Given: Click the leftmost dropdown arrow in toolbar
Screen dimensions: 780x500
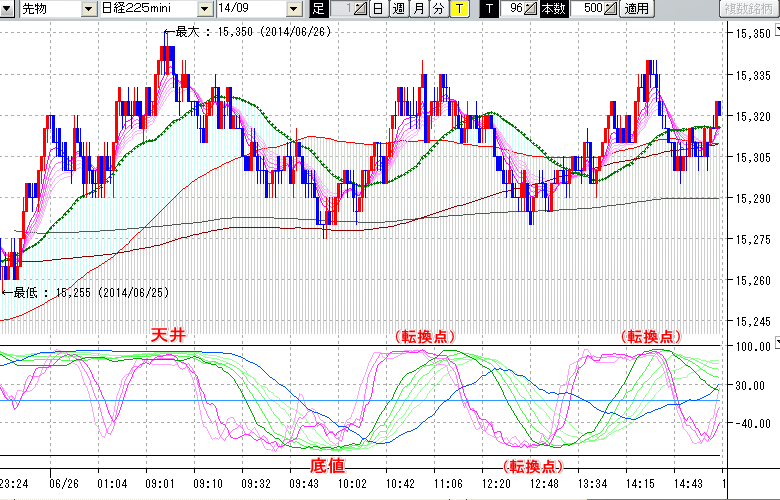Looking at the screenshot, I should point(9,9).
